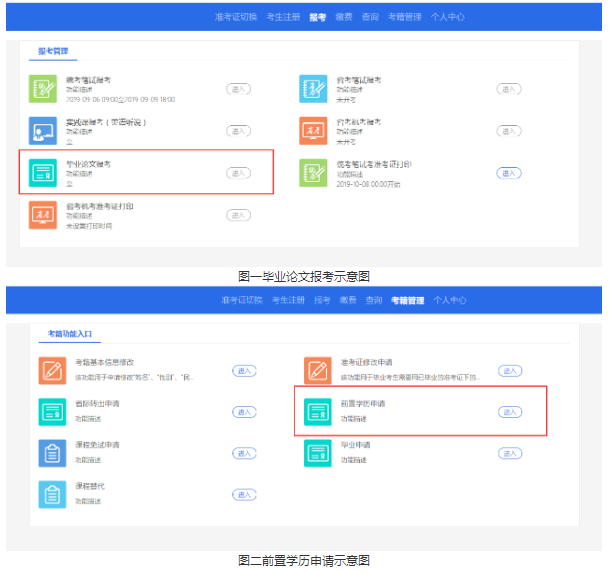The image size is (609, 573).
Task: Click the light-blue 课程替代 clipboard icon
Action: pyautogui.click(x=52, y=494)
